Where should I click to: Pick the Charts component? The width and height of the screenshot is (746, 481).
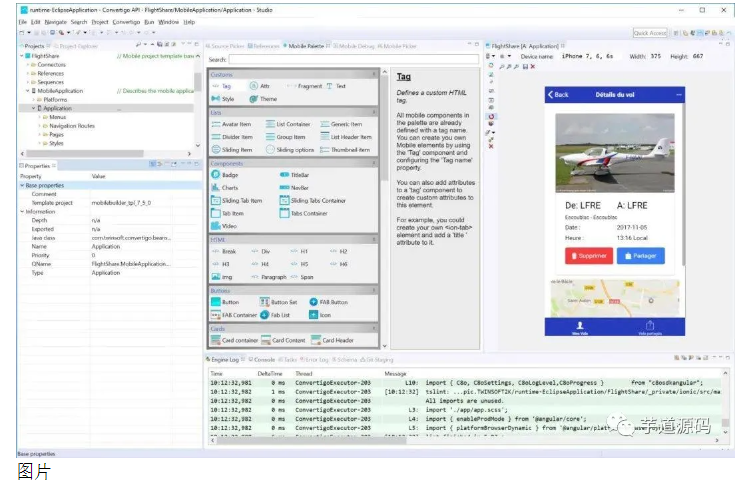click(225, 188)
